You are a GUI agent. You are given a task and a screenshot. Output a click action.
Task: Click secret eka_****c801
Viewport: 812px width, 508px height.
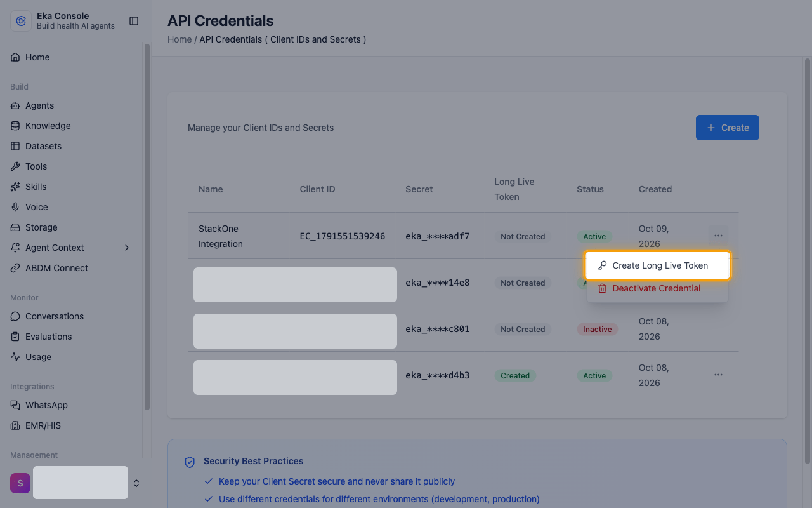(x=438, y=329)
